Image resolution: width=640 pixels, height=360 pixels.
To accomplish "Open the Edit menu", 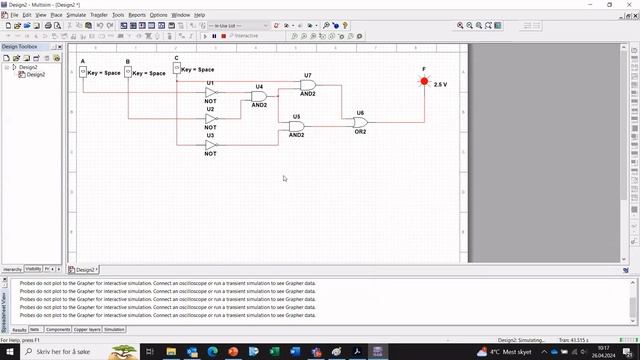I will point(27,15).
